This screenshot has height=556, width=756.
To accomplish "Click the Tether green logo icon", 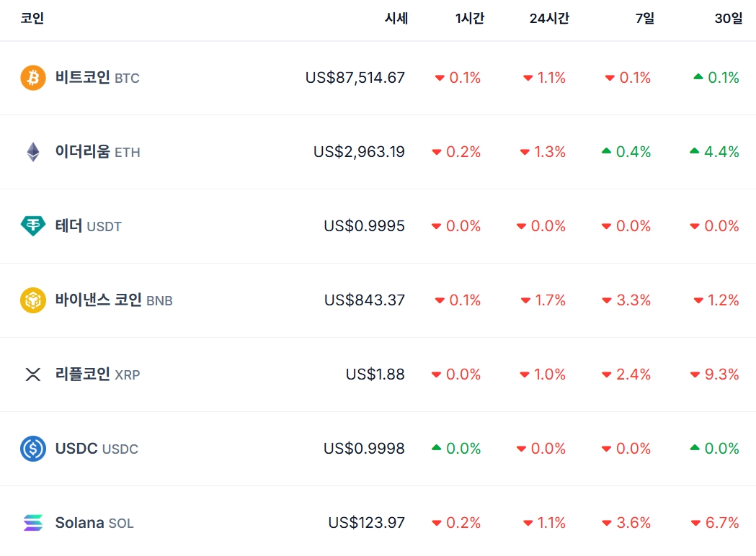I will point(33,226).
